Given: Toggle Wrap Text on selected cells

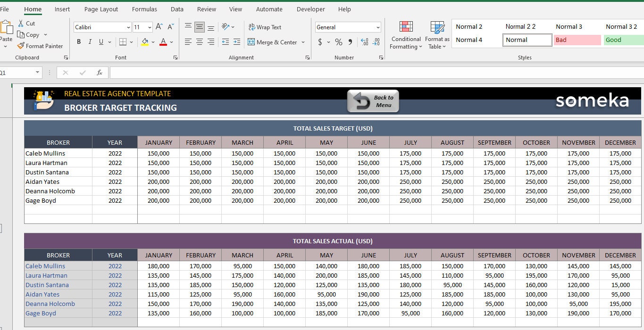Looking at the screenshot, I should (x=264, y=27).
